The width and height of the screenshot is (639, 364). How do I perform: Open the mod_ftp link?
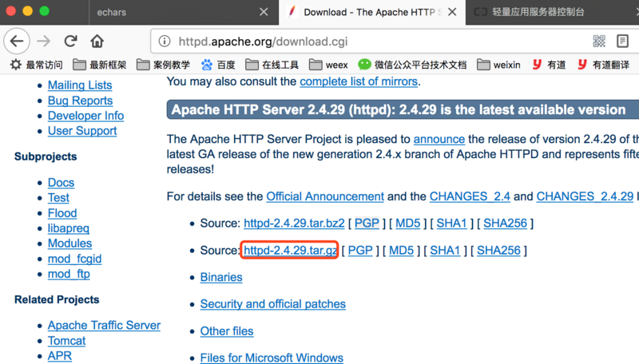[x=69, y=274]
